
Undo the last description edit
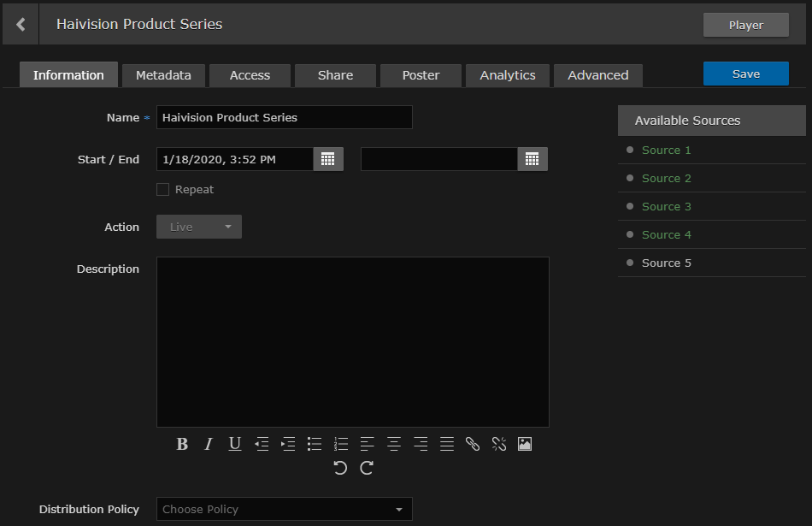[x=339, y=468]
